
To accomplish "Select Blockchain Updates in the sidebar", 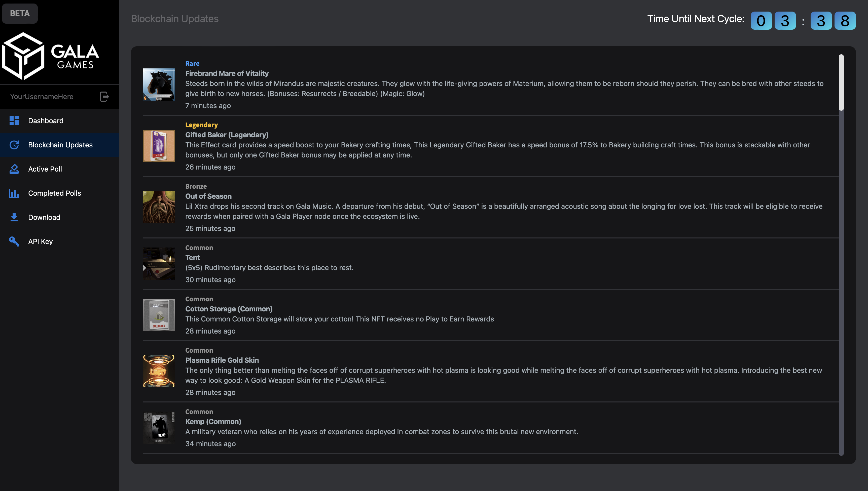I will pos(59,145).
